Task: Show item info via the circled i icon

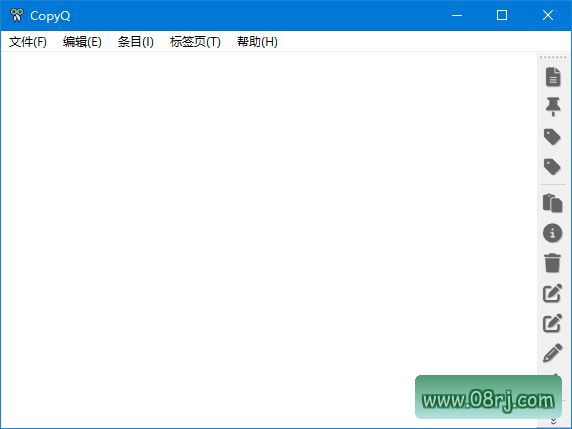Action: (553, 233)
